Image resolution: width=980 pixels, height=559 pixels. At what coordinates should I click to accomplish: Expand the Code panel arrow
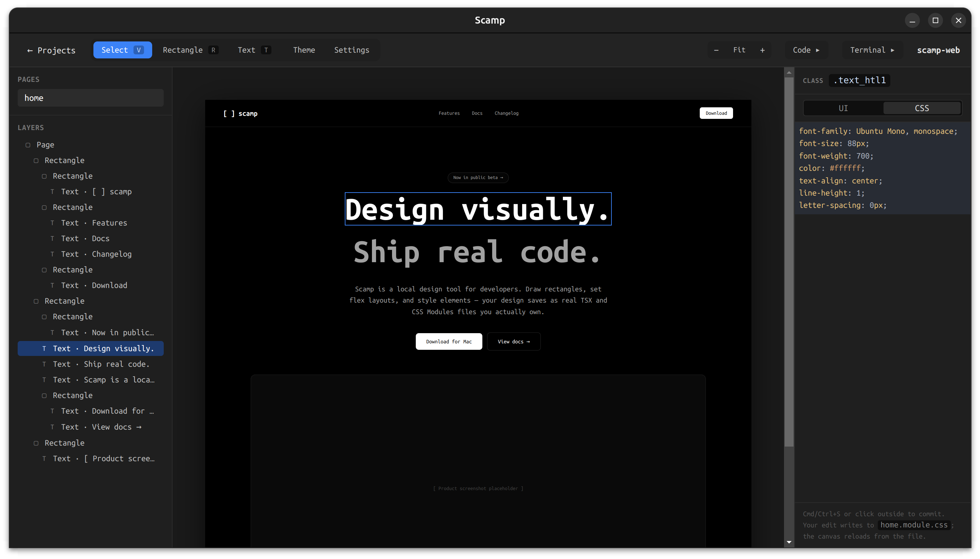pos(817,50)
